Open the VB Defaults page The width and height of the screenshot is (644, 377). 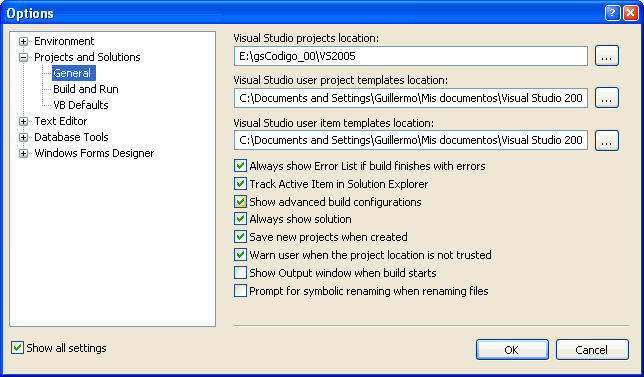(81, 105)
